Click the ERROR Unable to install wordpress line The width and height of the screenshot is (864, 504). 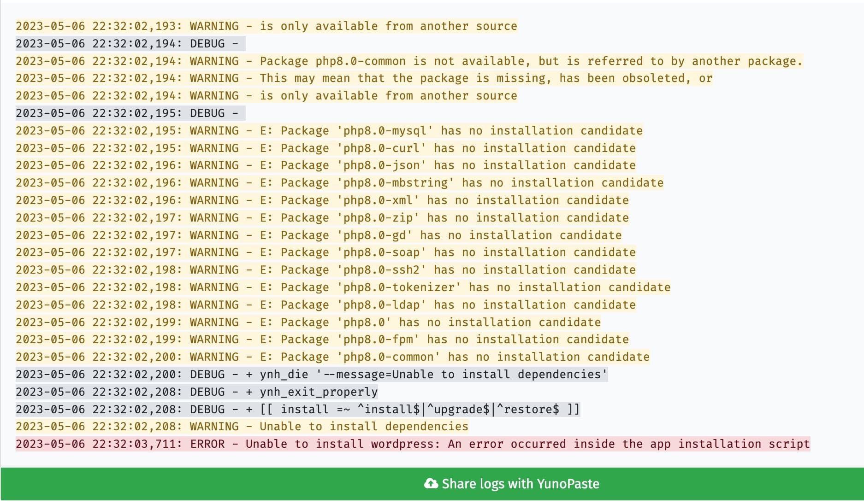pyautogui.click(x=413, y=444)
